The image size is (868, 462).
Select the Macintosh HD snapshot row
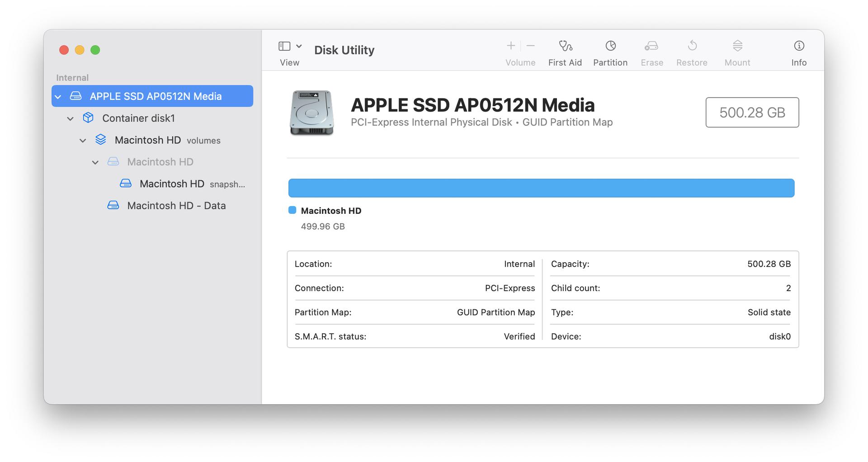152,184
